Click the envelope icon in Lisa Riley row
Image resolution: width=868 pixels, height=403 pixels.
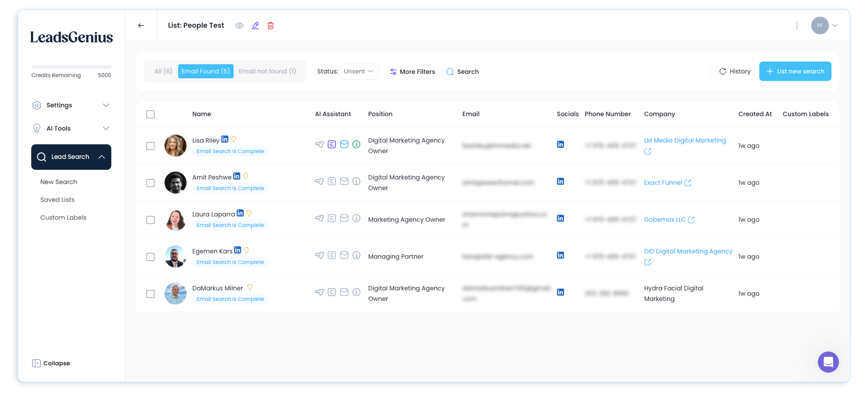click(344, 144)
